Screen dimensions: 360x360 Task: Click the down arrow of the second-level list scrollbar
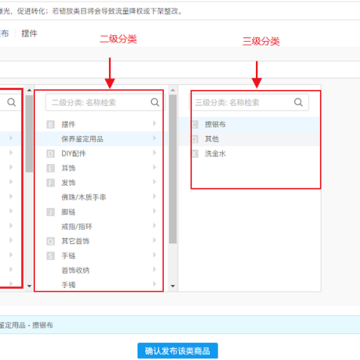coord(173,286)
